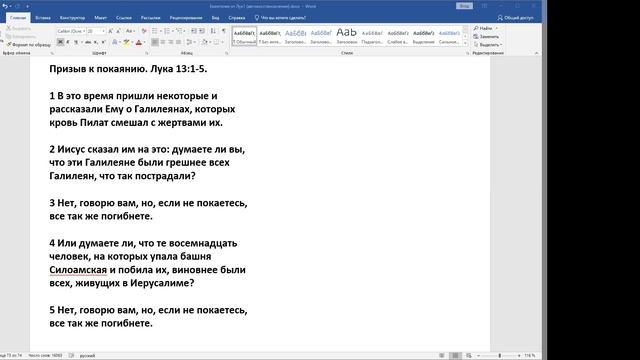Expand highlight color dropdown arrow
Viewport: 640px width, 360px height.
(x=132, y=42)
